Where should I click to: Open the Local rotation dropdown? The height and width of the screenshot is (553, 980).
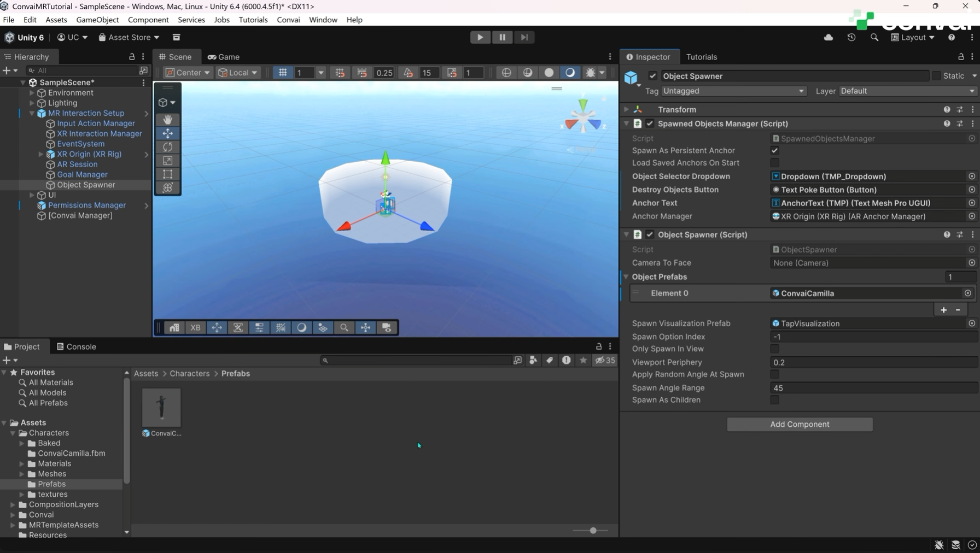pos(237,73)
